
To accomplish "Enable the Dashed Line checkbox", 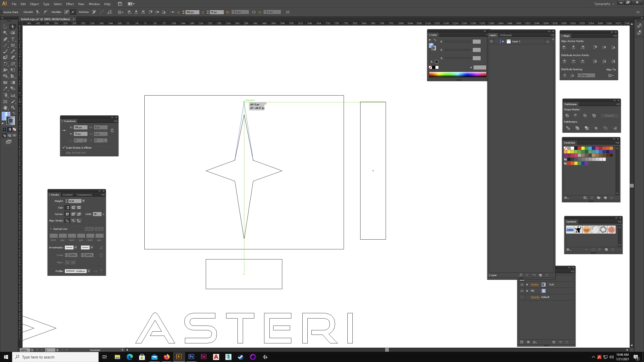I will coord(51,229).
